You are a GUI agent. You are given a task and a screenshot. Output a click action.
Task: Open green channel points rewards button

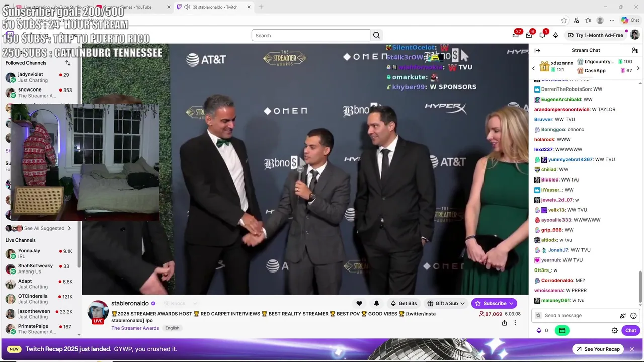click(562, 330)
